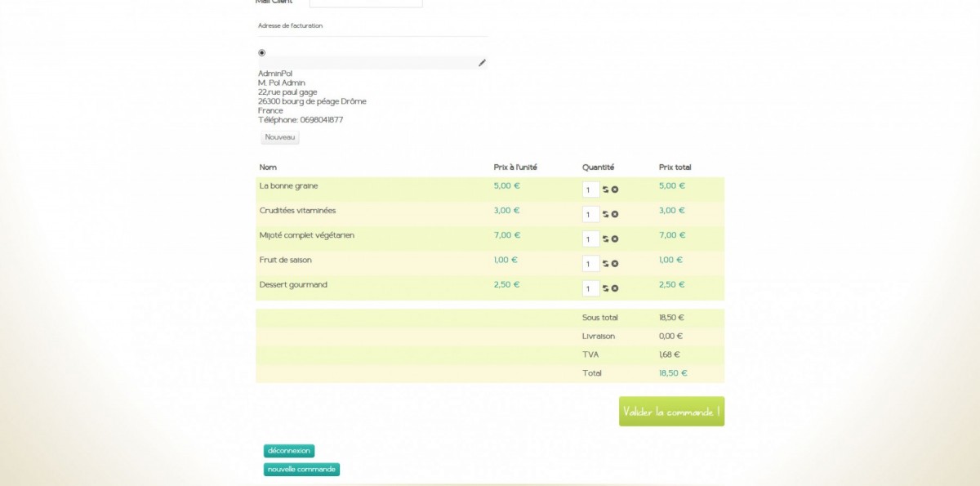Remove Mijoté complet végétarien item
Screen dimensions: 980x486
click(615, 239)
